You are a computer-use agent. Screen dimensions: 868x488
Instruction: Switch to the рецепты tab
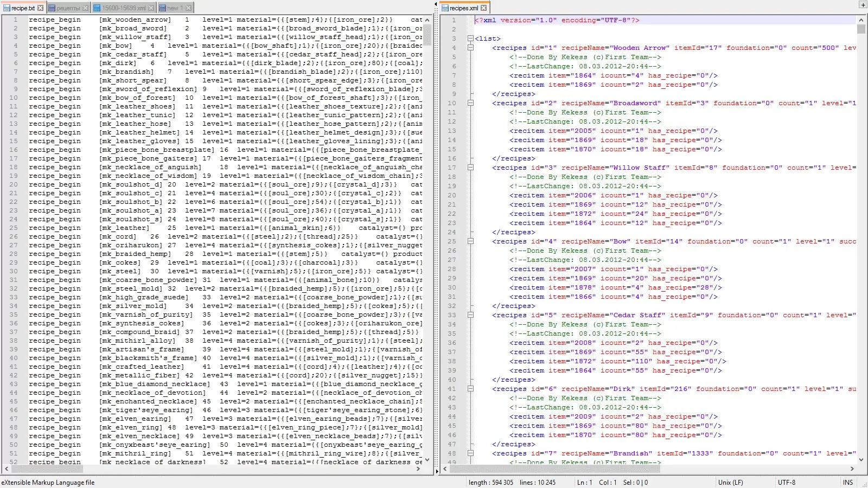tap(68, 8)
